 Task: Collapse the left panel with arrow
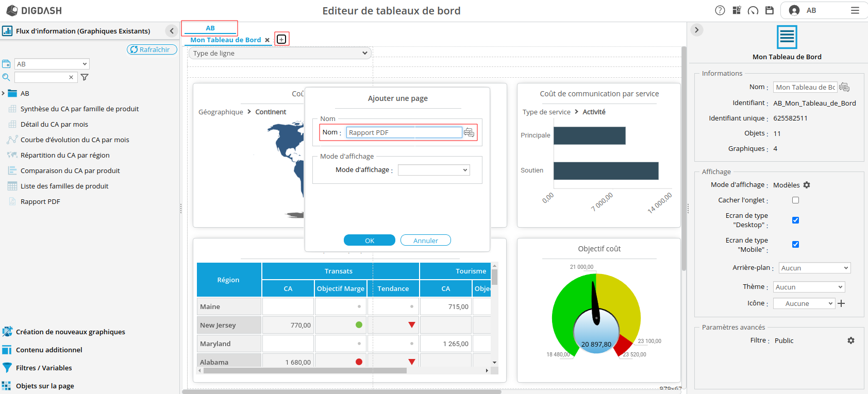pos(172,31)
